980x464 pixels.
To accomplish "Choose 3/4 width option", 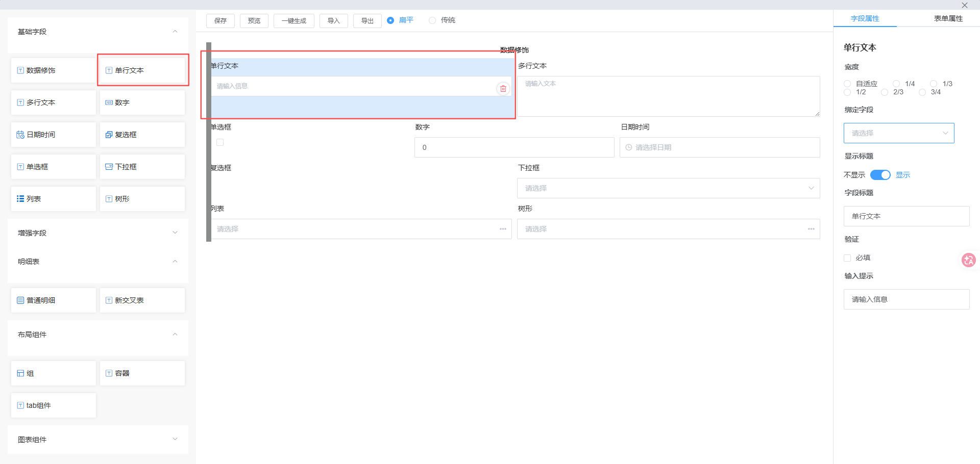I will coord(922,92).
